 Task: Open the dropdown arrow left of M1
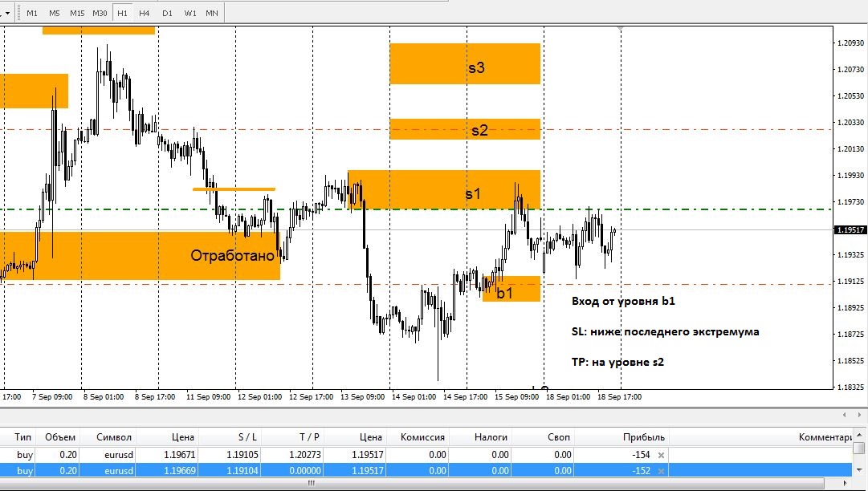click(x=7, y=13)
